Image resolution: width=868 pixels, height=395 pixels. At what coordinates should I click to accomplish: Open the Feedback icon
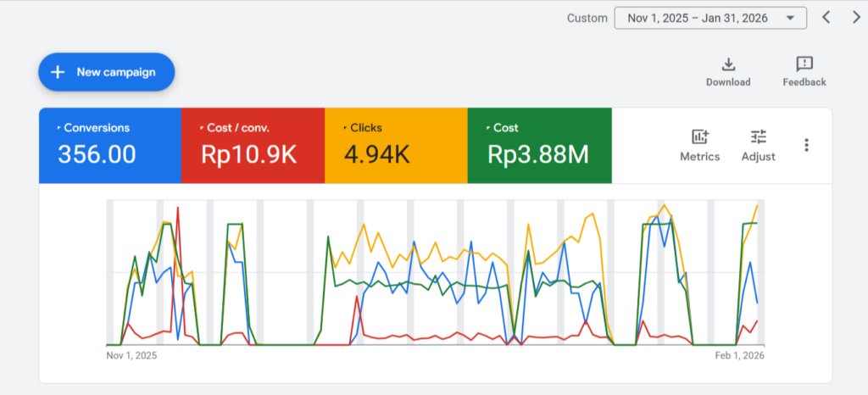point(804,65)
